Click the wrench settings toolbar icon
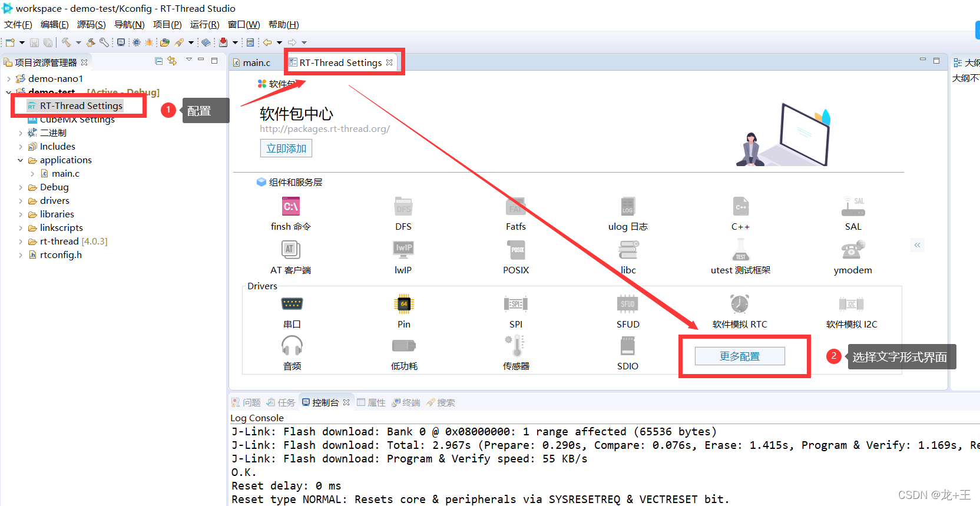Viewport: 980px width, 506px height. [x=104, y=42]
